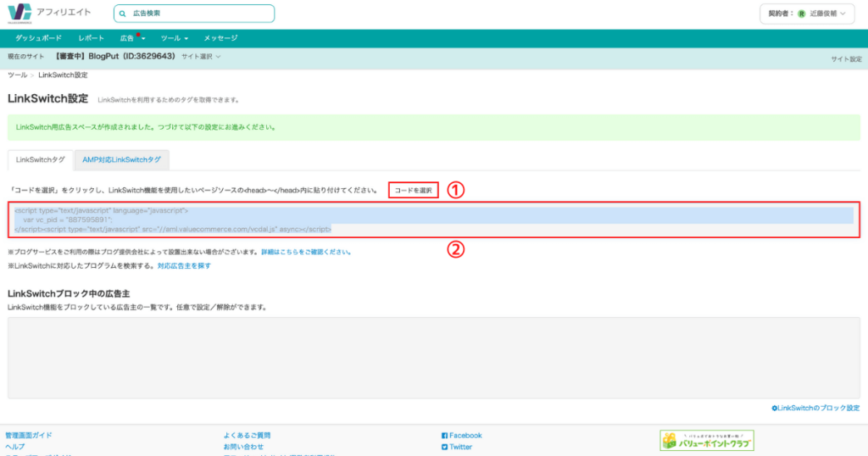Viewport: 868px width, 456px height.
Task: Expand the サイト選択 selector
Action: [201, 57]
